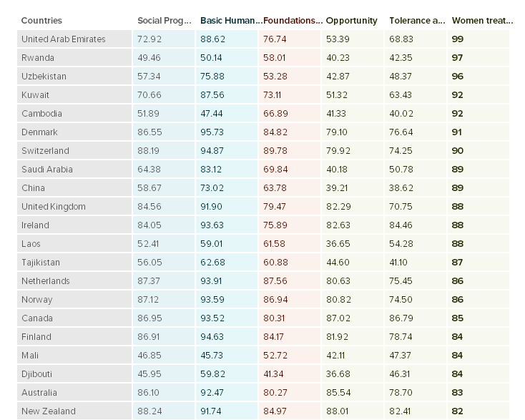Select the United Kingdom country cell

point(54,207)
